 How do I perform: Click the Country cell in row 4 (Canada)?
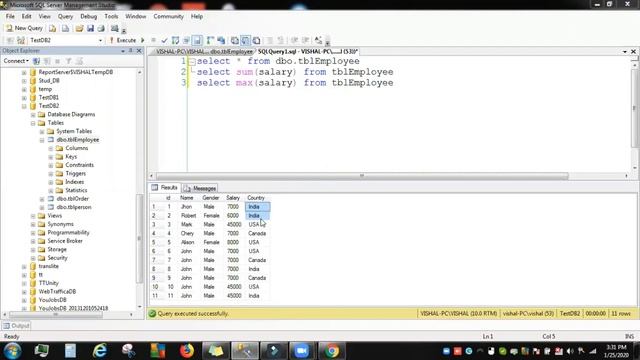[x=257, y=233]
